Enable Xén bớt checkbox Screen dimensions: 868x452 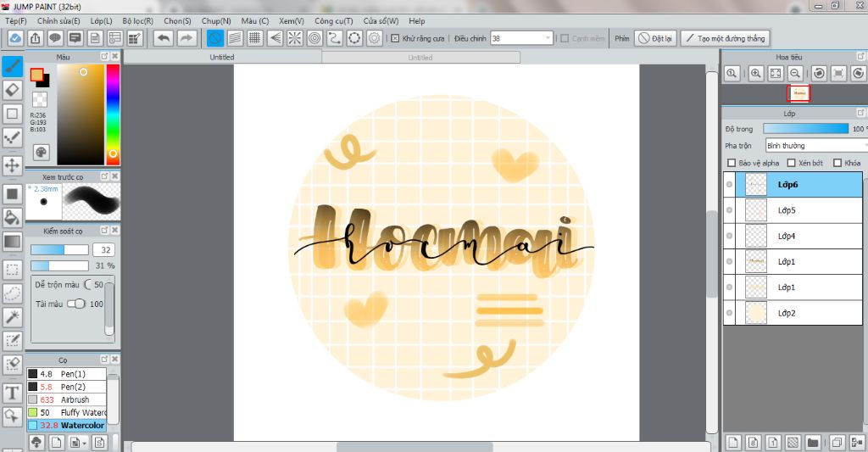[791, 163]
